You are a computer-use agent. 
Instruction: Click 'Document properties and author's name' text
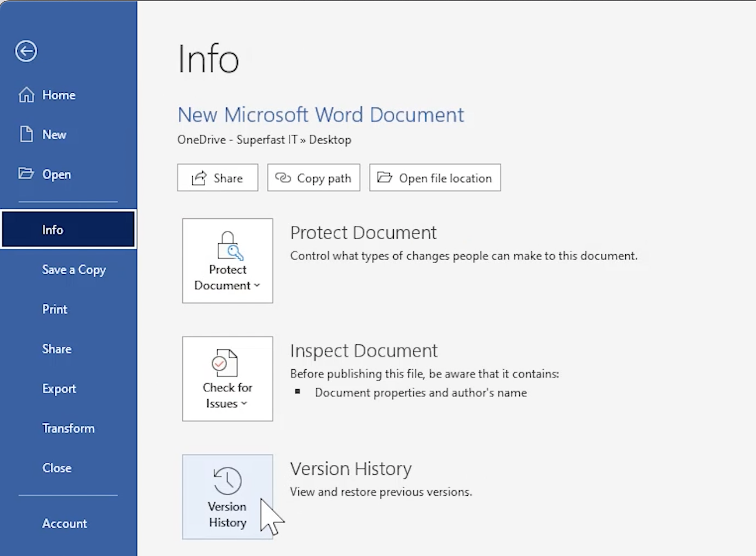pyautogui.click(x=421, y=393)
